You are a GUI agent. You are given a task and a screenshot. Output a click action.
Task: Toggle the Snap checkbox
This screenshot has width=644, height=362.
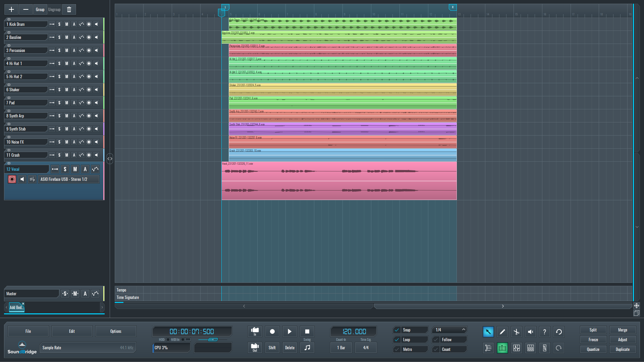coord(397,330)
